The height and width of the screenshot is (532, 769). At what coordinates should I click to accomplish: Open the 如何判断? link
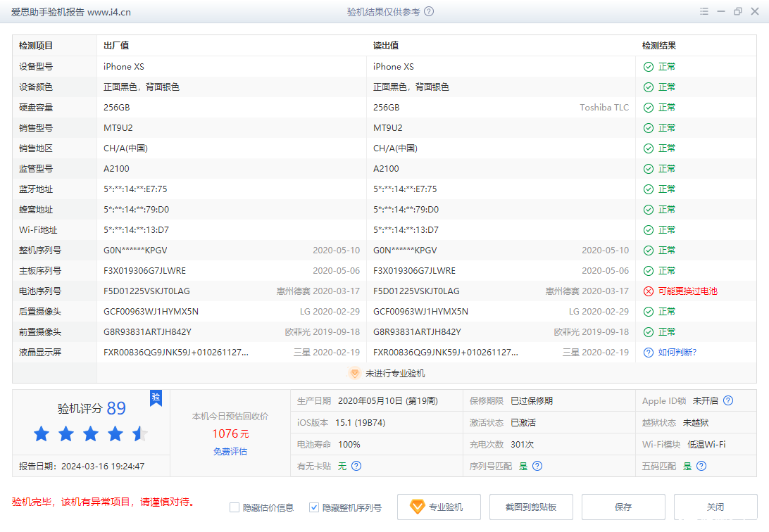point(677,353)
